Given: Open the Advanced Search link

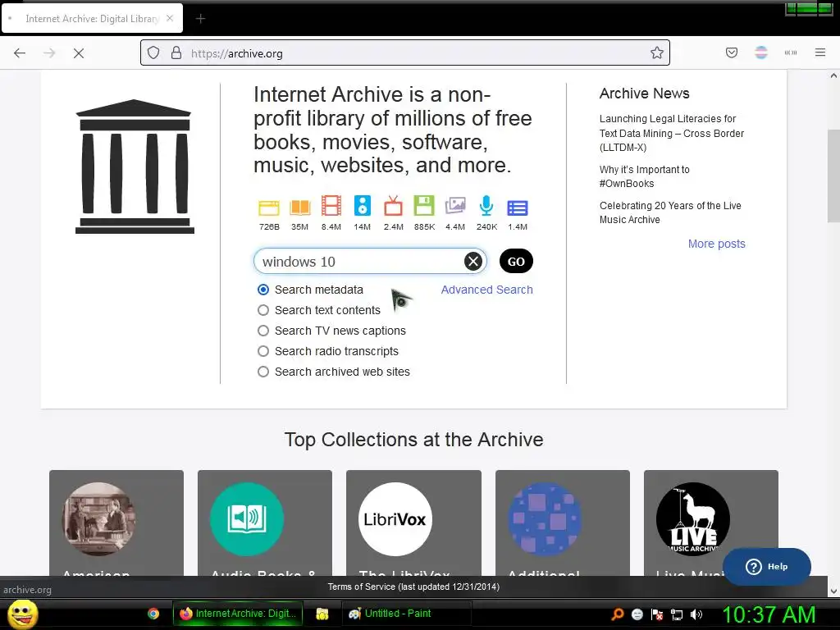Looking at the screenshot, I should pyautogui.click(x=486, y=290).
